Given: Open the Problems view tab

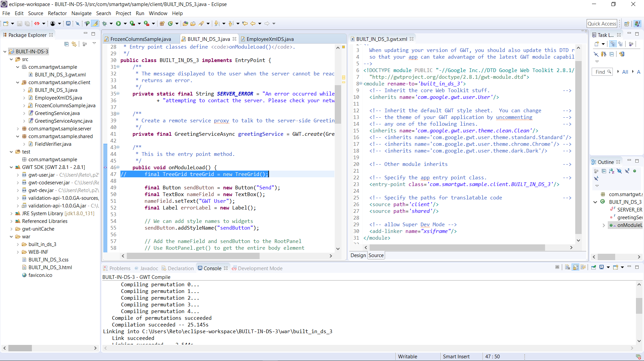Looking at the screenshot, I should (x=117, y=268).
